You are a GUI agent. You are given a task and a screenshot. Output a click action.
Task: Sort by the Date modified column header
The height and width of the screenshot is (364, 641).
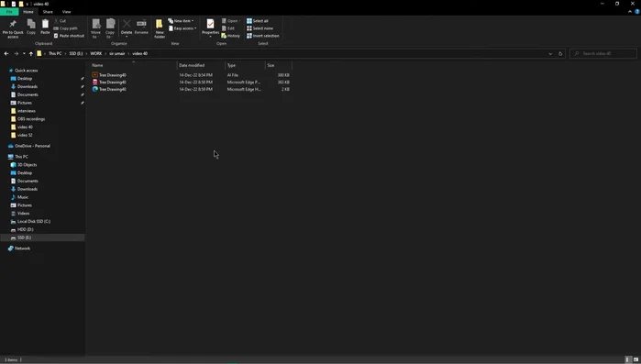(x=201, y=65)
